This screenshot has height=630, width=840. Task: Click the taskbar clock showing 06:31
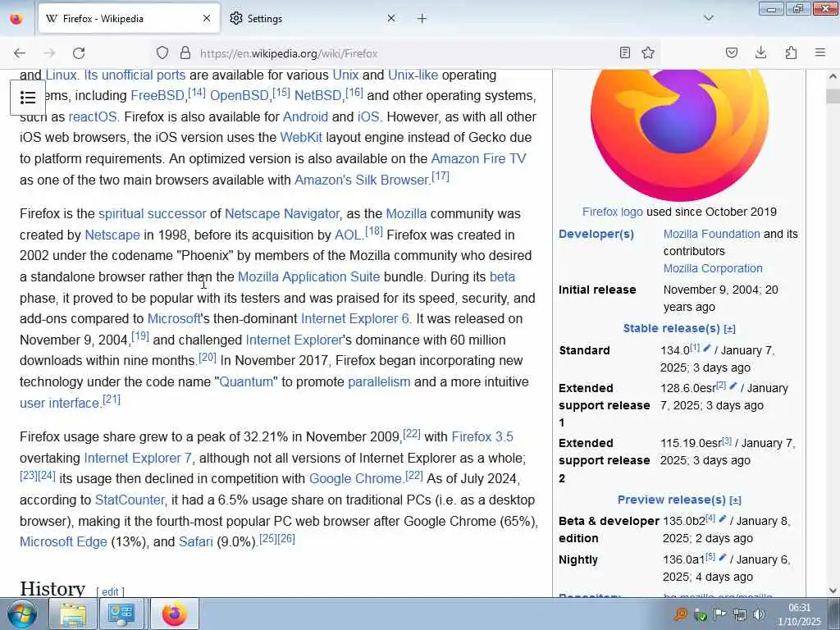799,614
